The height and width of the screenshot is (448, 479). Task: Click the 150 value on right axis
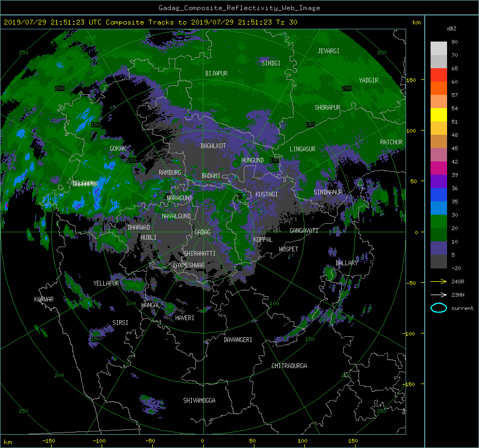point(411,80)
